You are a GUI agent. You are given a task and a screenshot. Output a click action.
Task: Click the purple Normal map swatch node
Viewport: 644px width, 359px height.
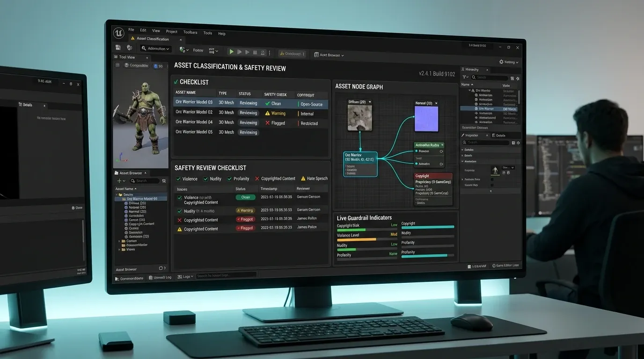426,118
